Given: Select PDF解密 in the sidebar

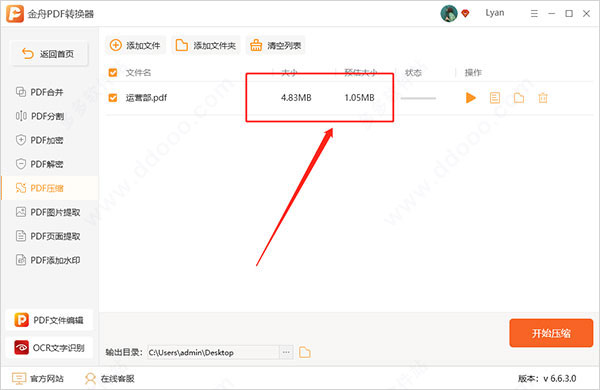Looking at the screenshot, I should pos(50,164).
